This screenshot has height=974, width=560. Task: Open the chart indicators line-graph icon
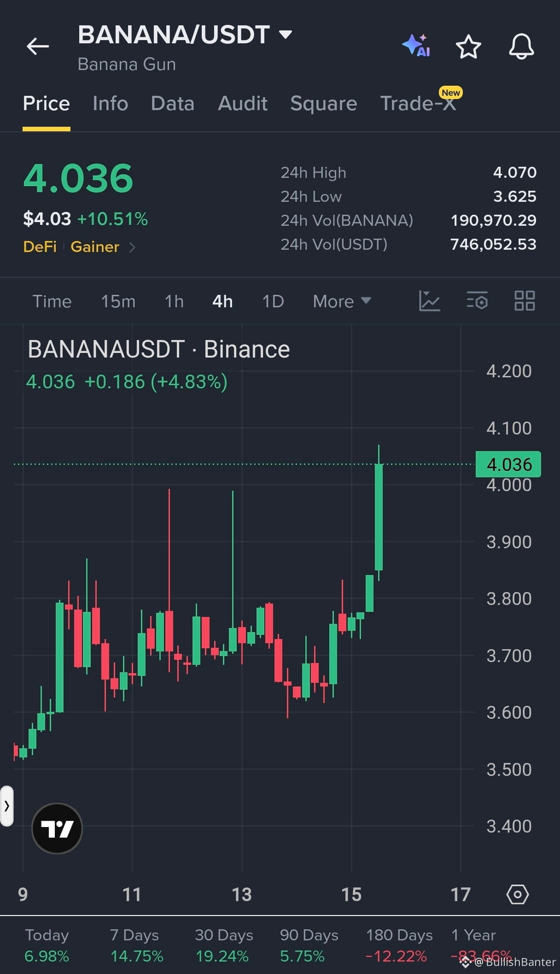click(x=429, y=301)
